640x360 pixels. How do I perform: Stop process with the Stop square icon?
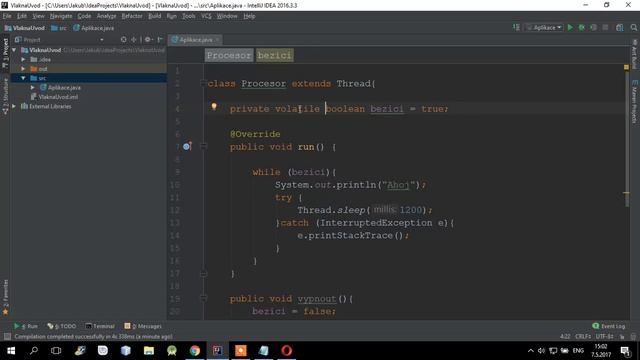[x=605, y=27]
